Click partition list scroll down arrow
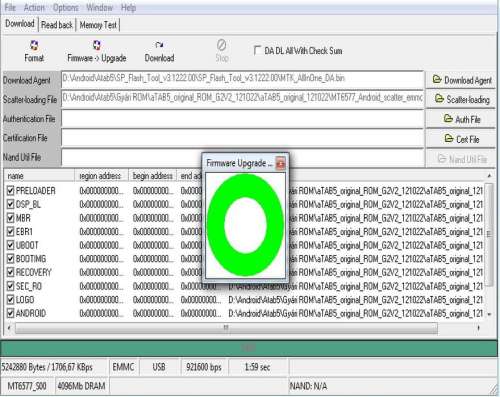 [x=489, y=314]
